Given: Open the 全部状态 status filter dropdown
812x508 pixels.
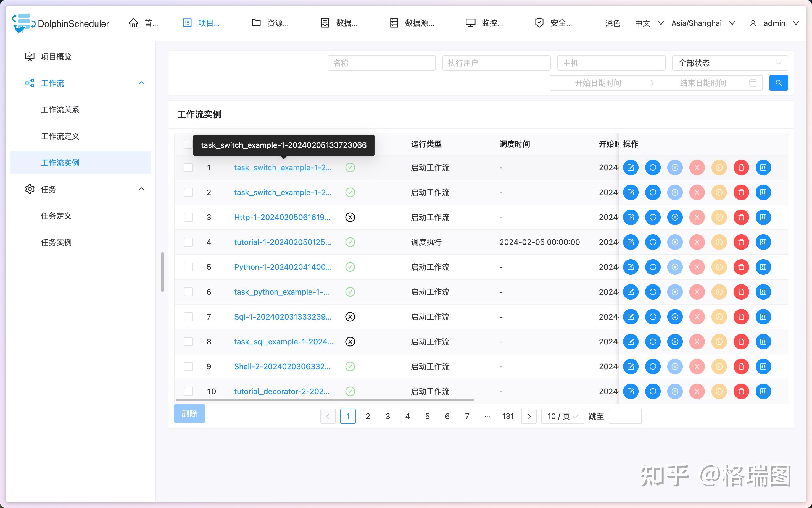Looking at the screenshot, I should click(x=730, y=63).
